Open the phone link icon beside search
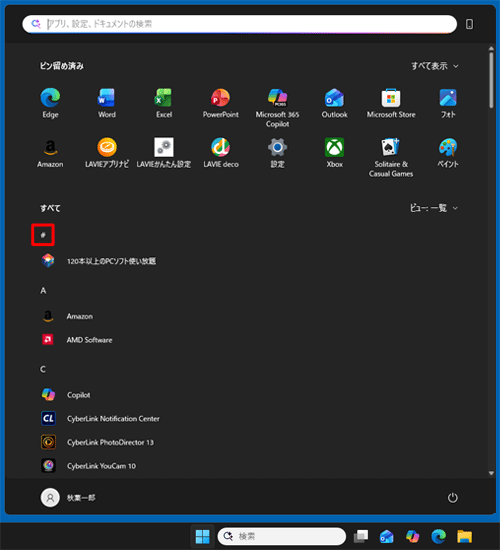This screenshot has height=550, width=500. coord(469,24)
